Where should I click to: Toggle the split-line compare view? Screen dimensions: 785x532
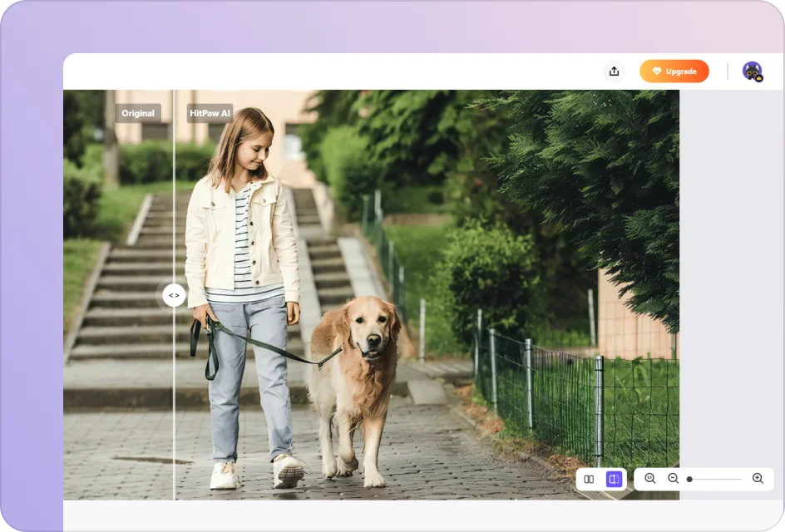tap(614, 479)
